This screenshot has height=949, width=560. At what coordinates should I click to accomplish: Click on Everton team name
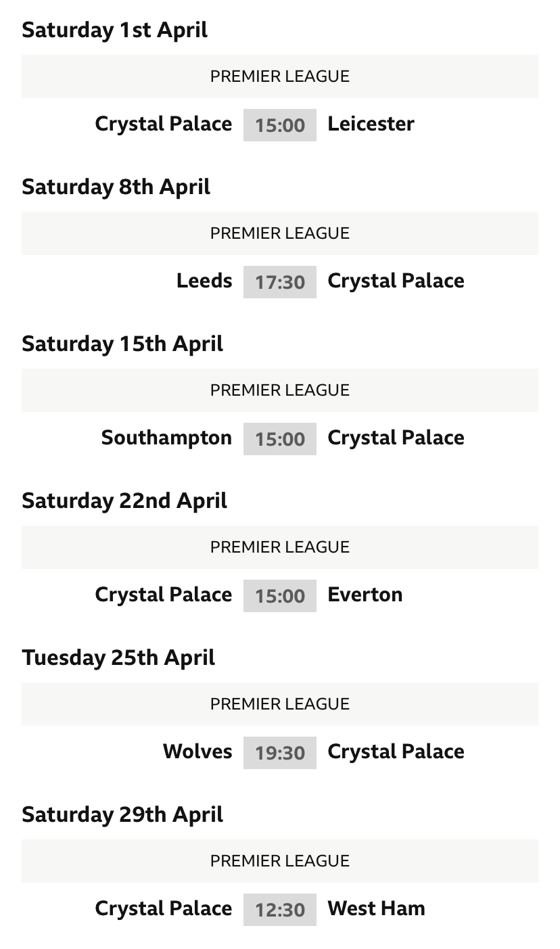click(x=365, y=595)
